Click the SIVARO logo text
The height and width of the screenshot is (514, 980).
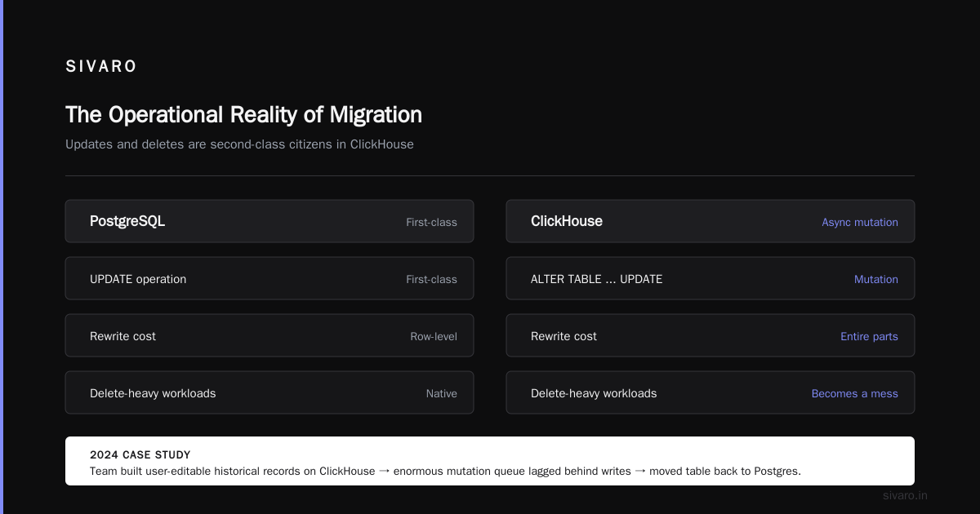pyautogui.click(x=101, y=67)
